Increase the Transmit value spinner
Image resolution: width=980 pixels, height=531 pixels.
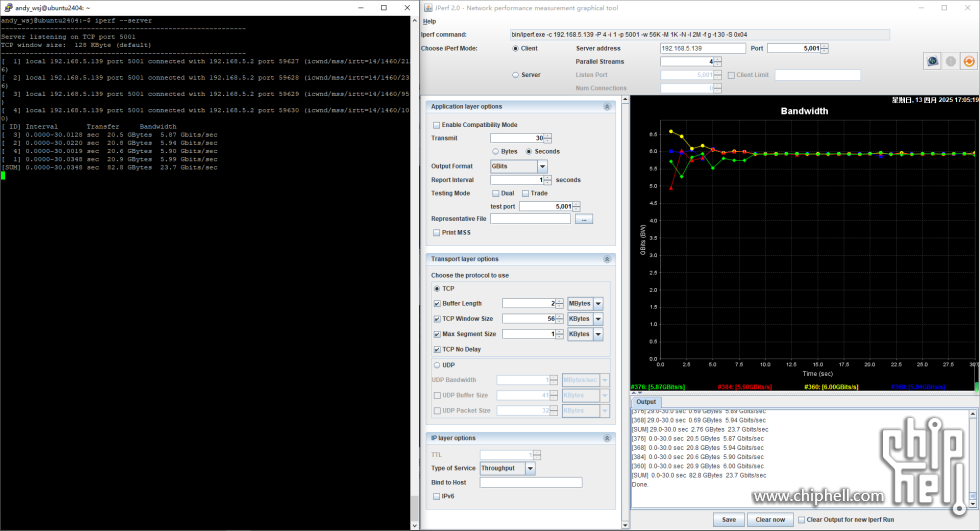(548, 136)
